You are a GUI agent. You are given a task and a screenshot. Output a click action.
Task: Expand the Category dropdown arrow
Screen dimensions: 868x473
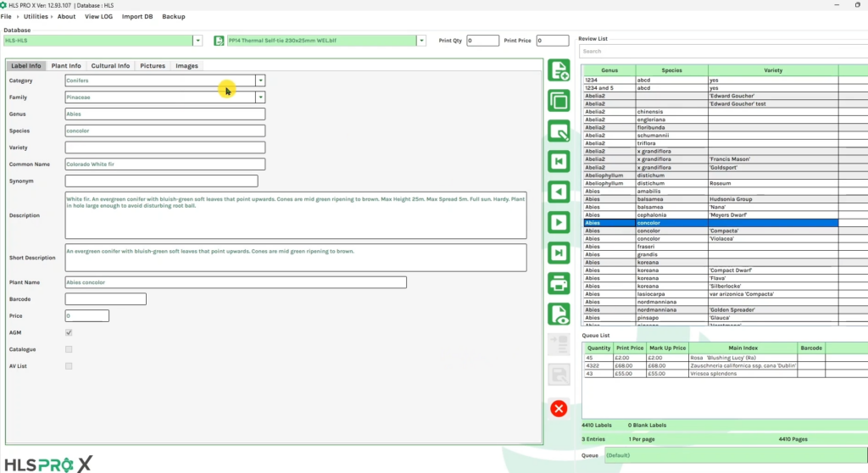pyautogui.click(x=260, y=81)
